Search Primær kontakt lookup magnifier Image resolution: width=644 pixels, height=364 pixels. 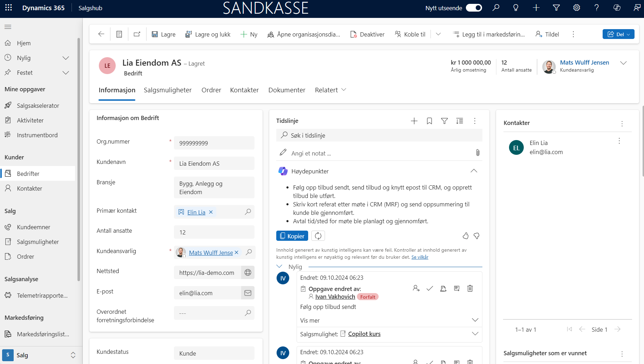pos(248,212)
